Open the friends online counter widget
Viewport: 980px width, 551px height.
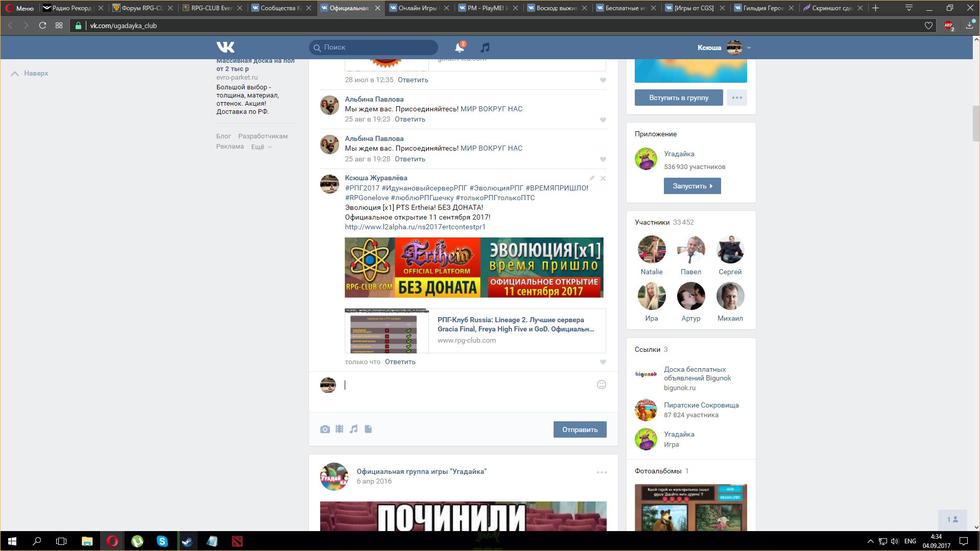(952, 520)
